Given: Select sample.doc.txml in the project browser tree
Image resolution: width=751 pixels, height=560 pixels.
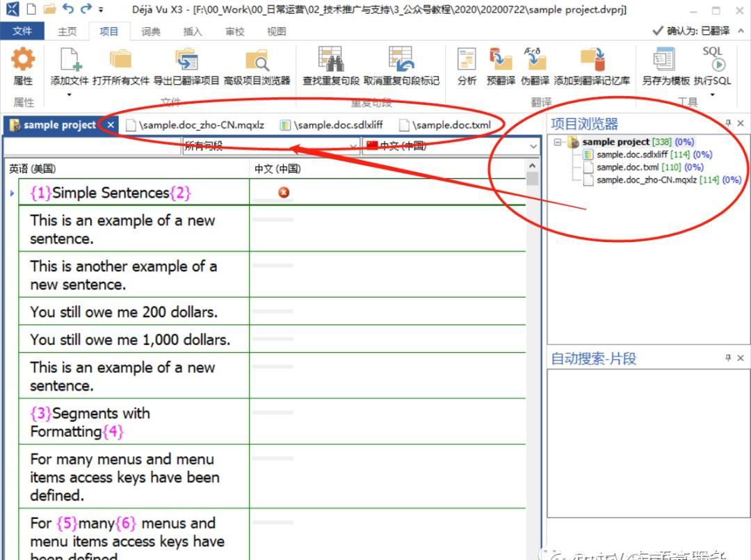Looking at the screenshot, I should point(627,167).
